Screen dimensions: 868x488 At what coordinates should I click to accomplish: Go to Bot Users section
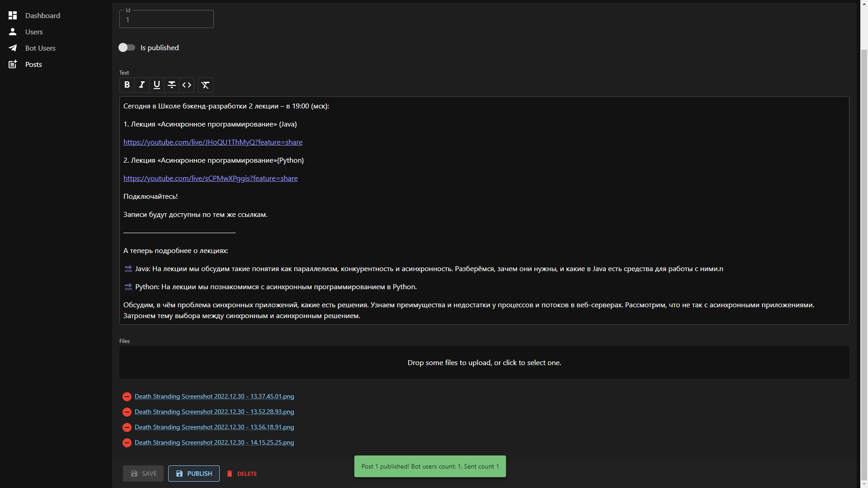(40, 48)
